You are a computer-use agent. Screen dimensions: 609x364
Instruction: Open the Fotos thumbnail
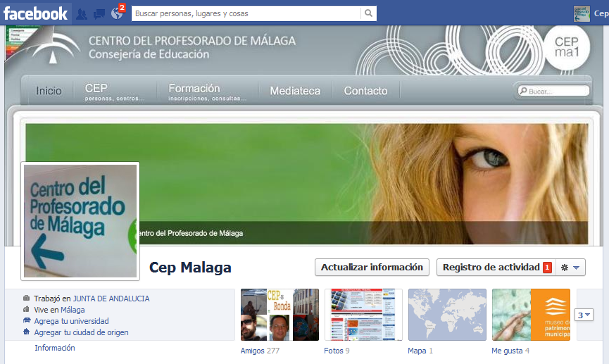point(363,315)
